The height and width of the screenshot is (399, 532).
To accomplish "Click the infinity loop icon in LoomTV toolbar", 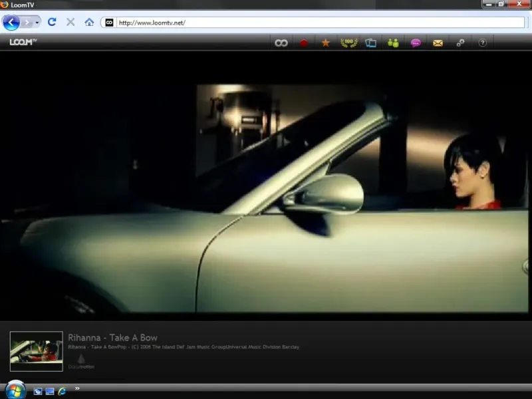I will (x=281, y=43).
